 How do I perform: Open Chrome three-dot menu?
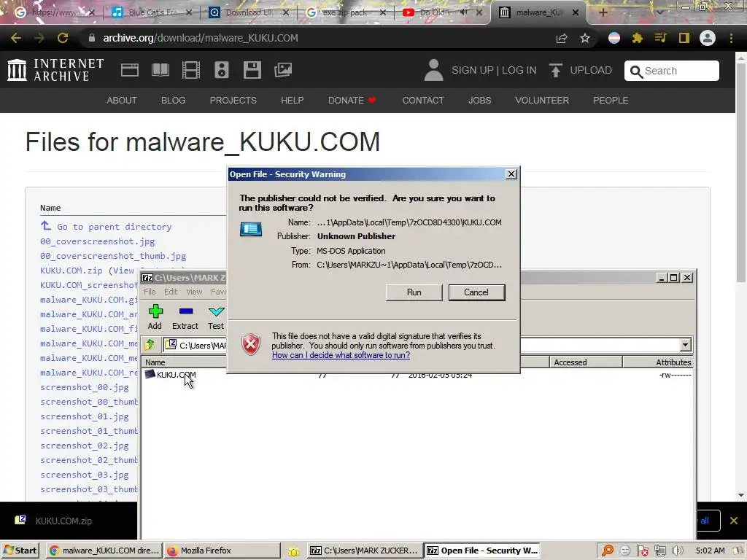pos(731,38)
